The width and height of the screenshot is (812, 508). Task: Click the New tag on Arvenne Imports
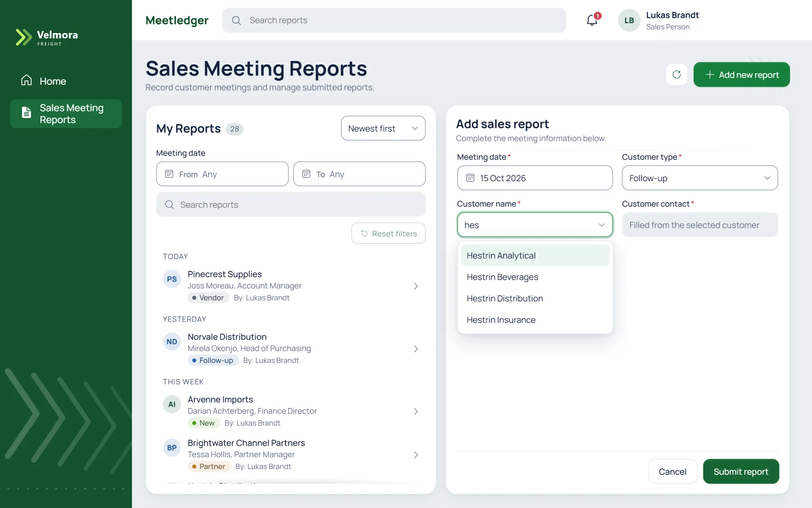click(x=203, y=423)
